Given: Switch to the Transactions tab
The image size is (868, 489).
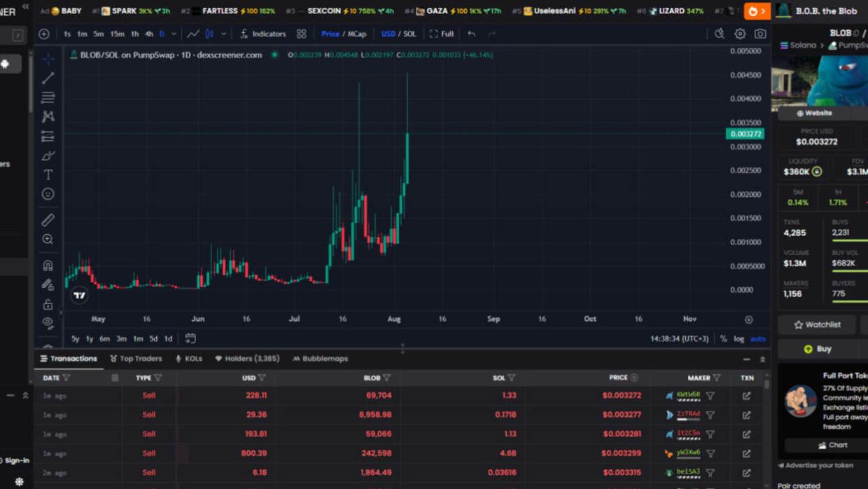Looking at the screenshot, I should 68,359.
